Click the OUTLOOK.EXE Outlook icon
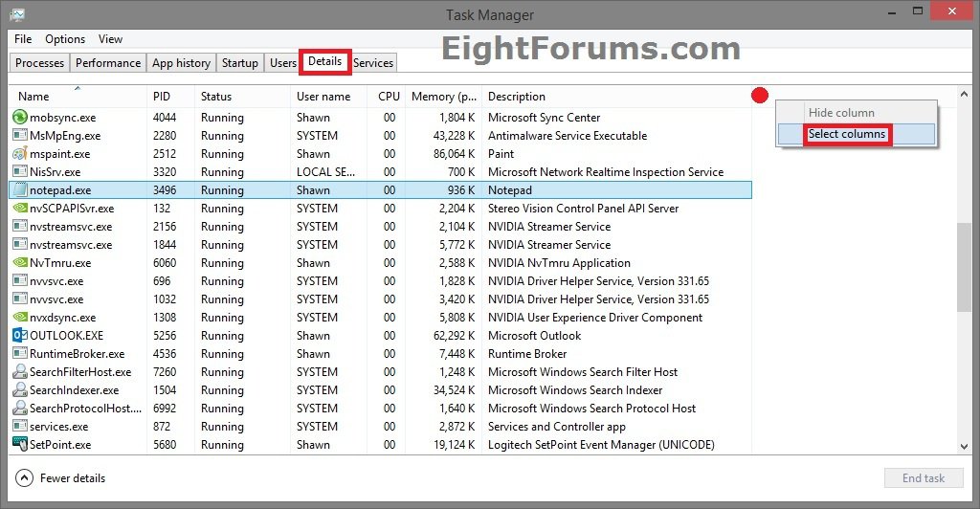 point(20,335)
